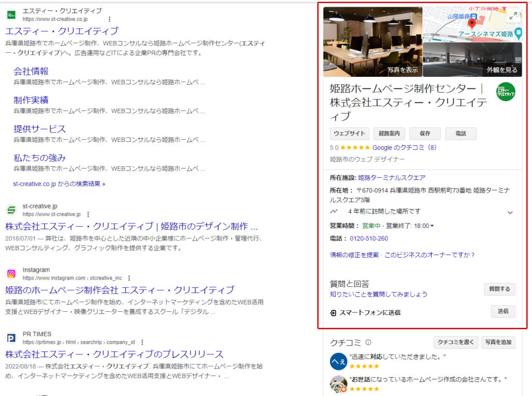Viewport: 532px width, 396px height.
Task: Click the red location pin on the map
Action: pos(472,23)
